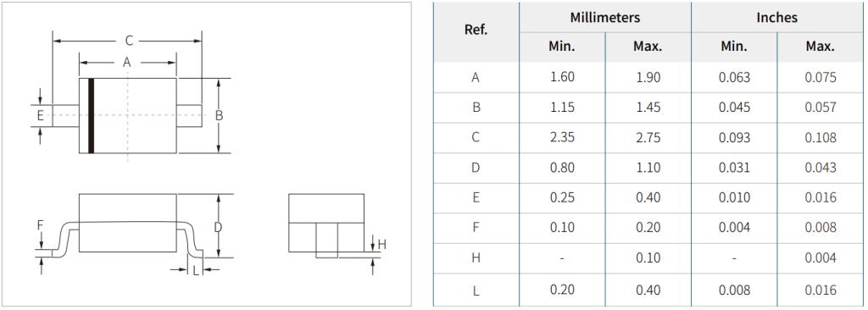The image size is (868, 310).
Task: Select the value 1.60 in row A
Action: [x=562, y=77]
